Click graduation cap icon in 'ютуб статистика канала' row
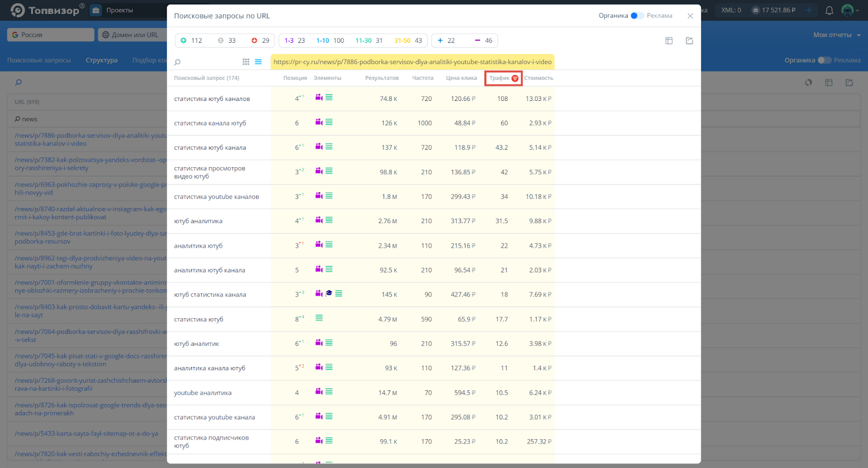 [329, 293]
